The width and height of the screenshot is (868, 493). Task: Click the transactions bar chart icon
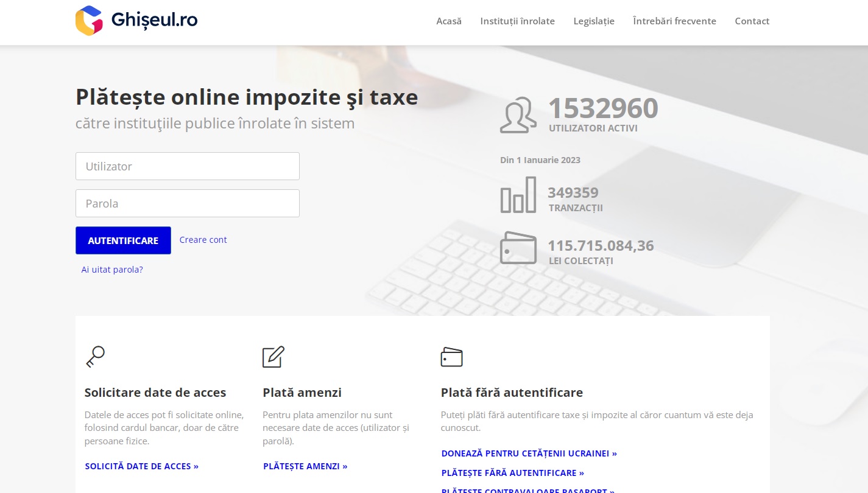(x=518, y=195)
